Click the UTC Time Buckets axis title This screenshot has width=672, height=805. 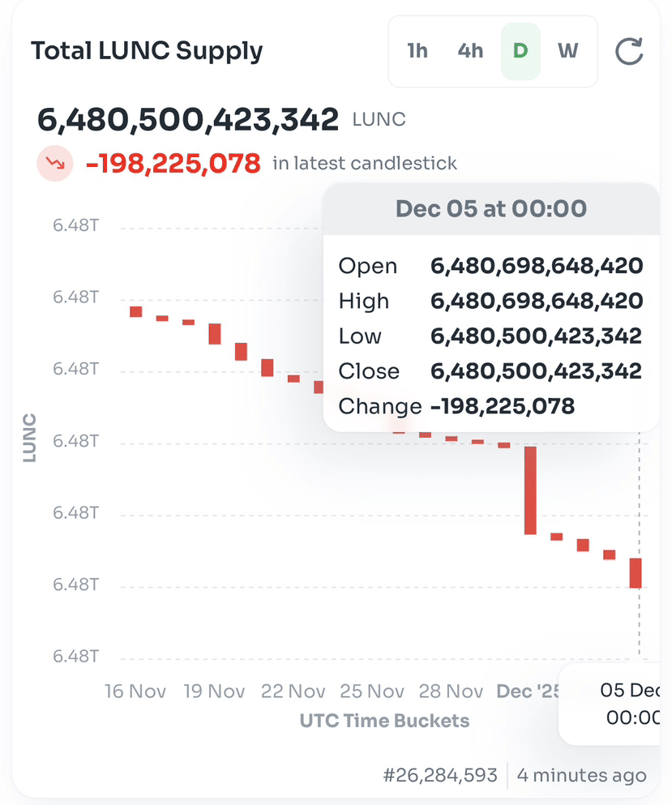(384, 721)
